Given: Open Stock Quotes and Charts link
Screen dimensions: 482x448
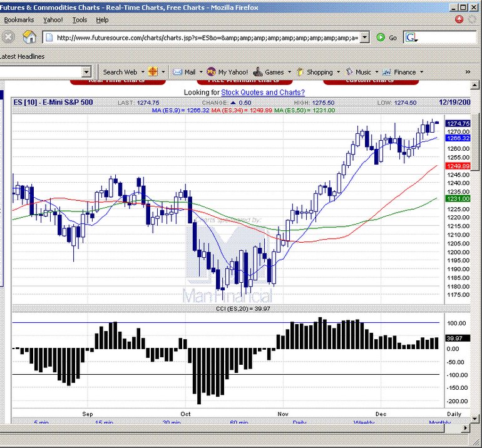Looking at the screenshot, I should coord(263,92).
